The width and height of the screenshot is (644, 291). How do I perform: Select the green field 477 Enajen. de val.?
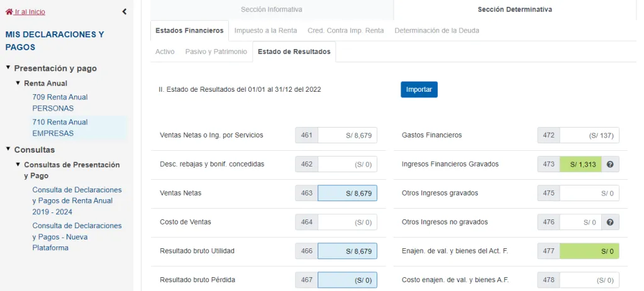tap(589, 251)
